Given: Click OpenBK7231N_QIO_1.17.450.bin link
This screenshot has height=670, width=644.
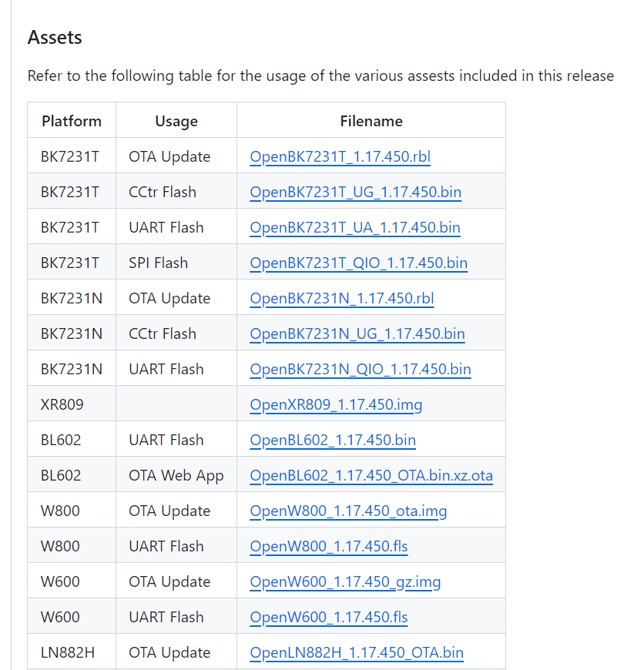Looking at the screenshot, I should click(361, 370).
